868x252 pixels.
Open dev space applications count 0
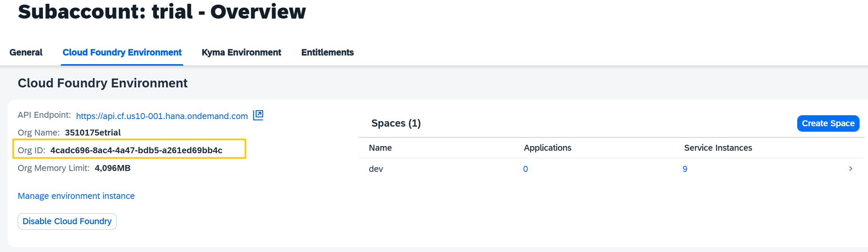coord(526,169)
